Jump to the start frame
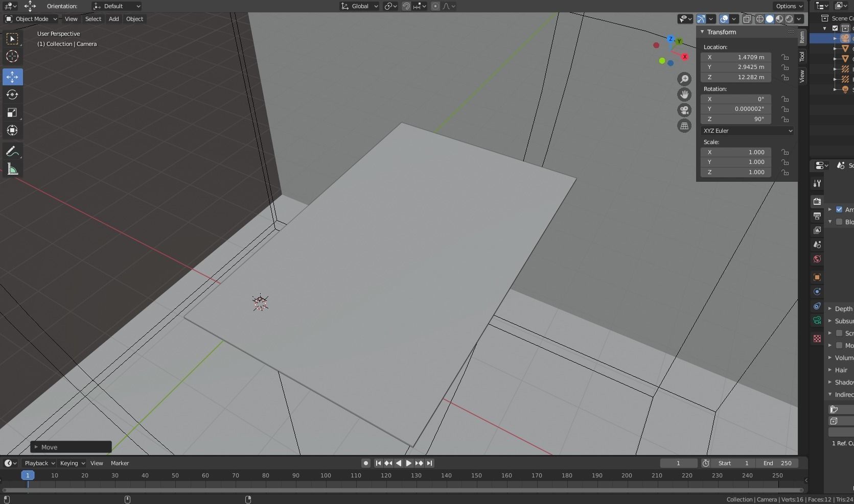854x504 pixels. (378, 463)
